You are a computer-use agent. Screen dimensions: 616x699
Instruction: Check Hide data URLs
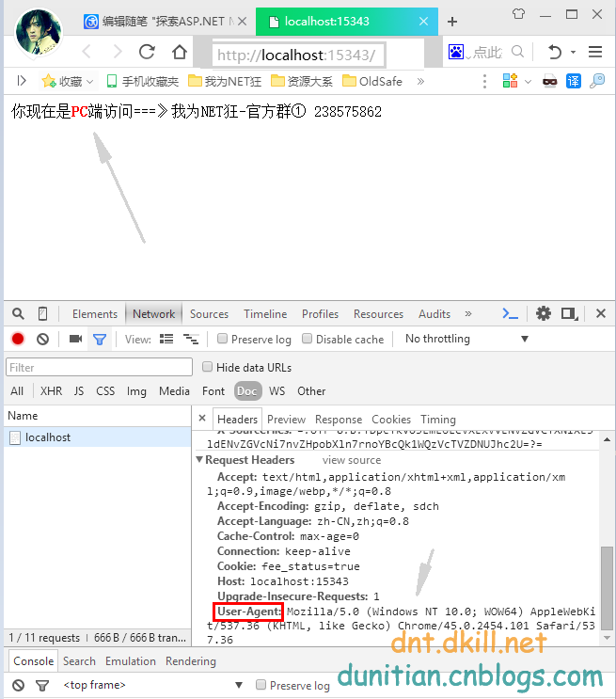tap(207, 367)
